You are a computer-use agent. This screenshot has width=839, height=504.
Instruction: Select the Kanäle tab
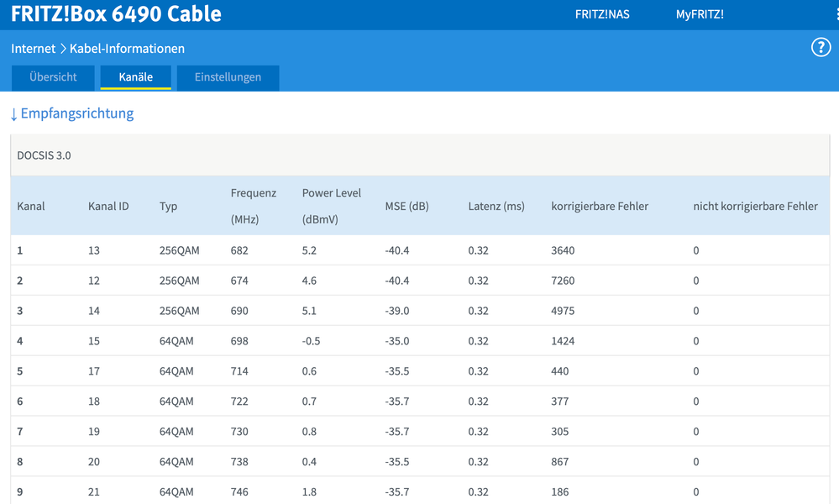(136, 77)
